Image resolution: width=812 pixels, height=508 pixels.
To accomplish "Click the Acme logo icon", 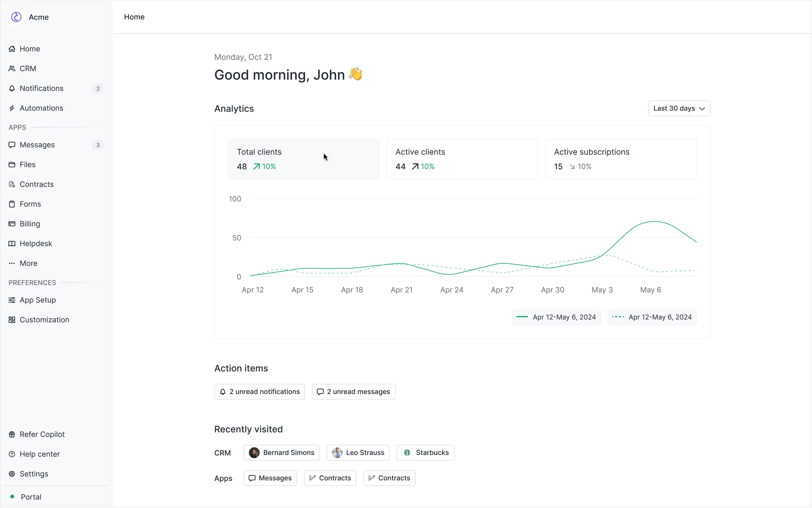I will [x=16, y=17].
